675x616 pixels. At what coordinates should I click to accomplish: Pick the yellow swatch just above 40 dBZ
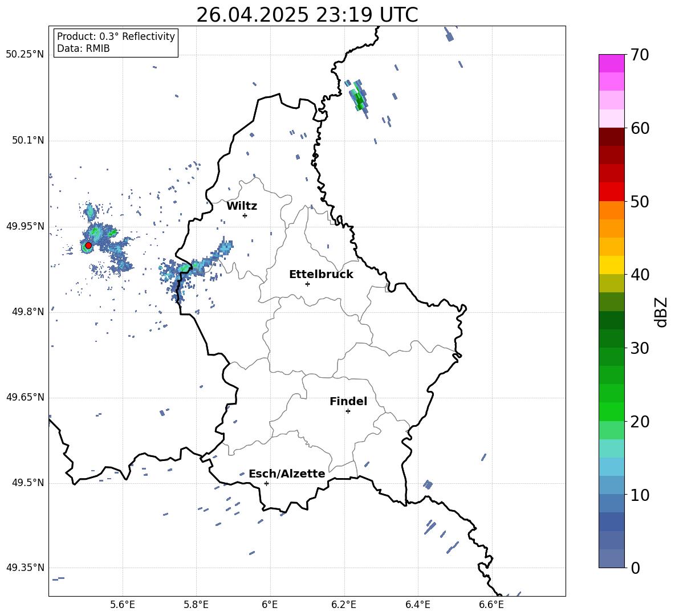pyautogui.click(x=611, y=265)
